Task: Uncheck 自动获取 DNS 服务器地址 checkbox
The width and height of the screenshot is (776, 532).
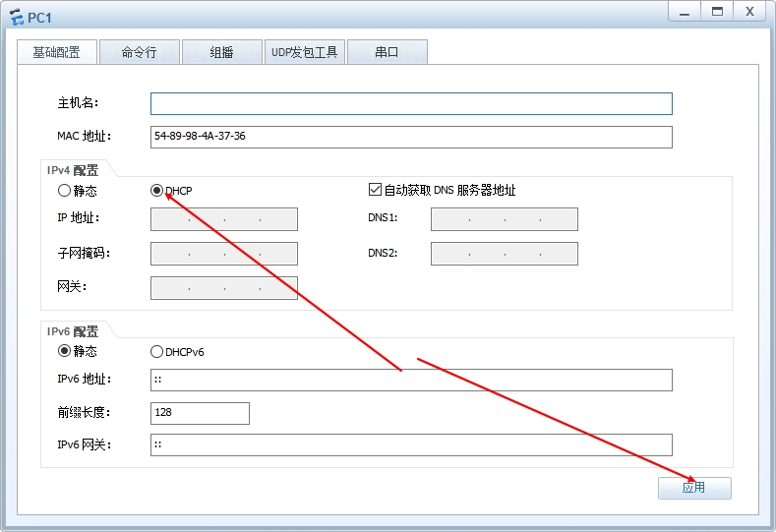Action: pos(375,190)
